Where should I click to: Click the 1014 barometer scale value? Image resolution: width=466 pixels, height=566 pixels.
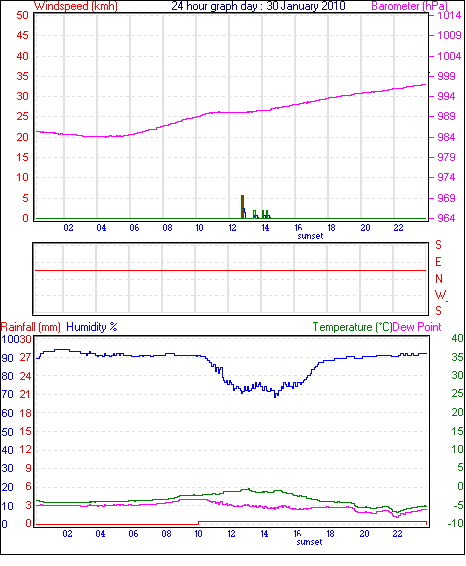click(x=449, y=15)
